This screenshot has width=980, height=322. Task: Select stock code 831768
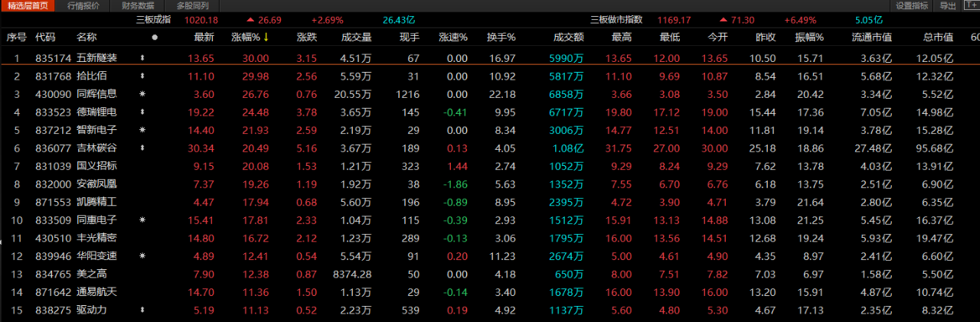tap(54, 76)
